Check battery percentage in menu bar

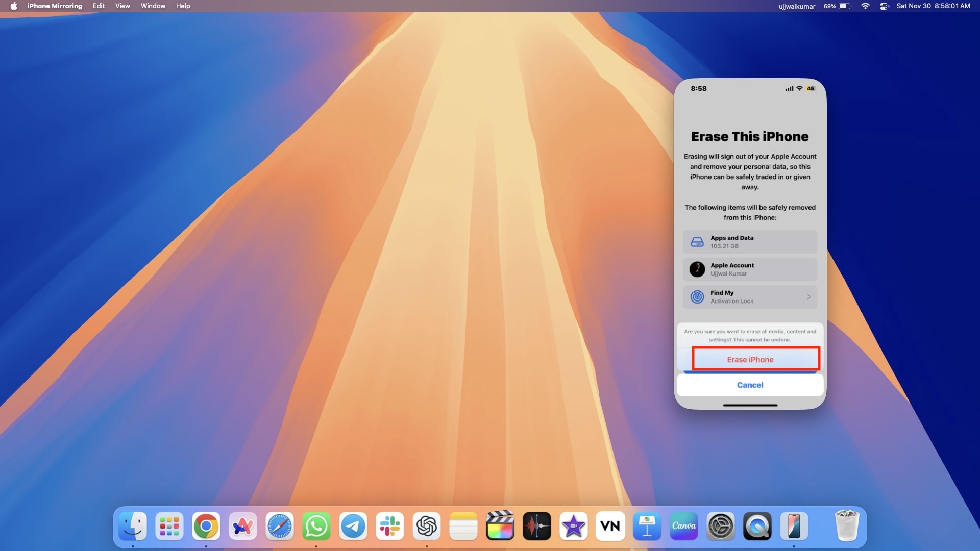829,6
